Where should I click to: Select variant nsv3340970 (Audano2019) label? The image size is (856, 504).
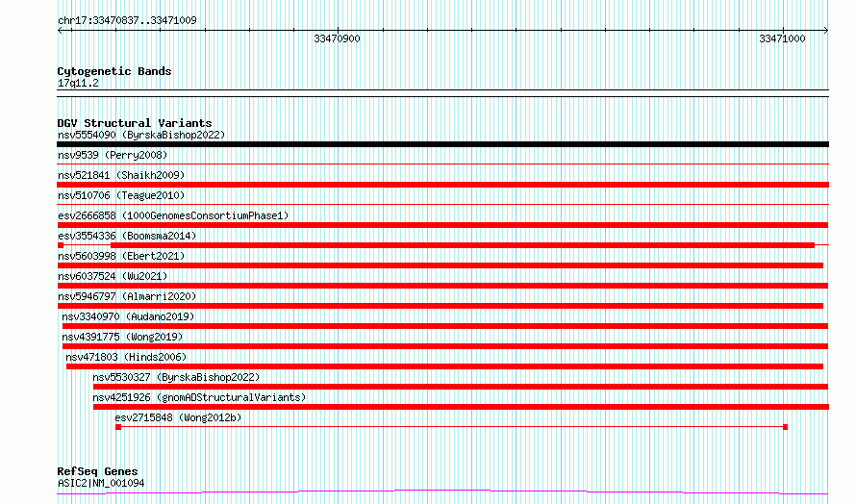point(128,316)
